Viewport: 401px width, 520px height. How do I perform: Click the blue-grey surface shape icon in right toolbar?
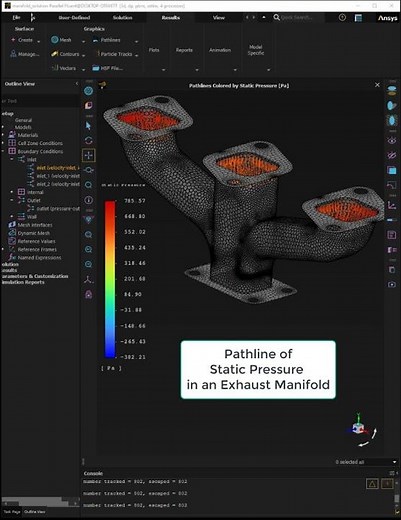click(392, 105)
